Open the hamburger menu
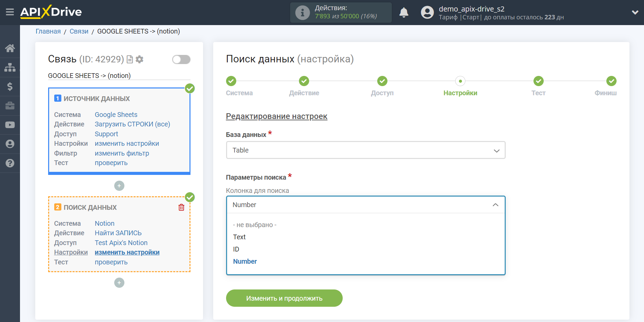This screenshot has width=644, height=322. (10, 12)
